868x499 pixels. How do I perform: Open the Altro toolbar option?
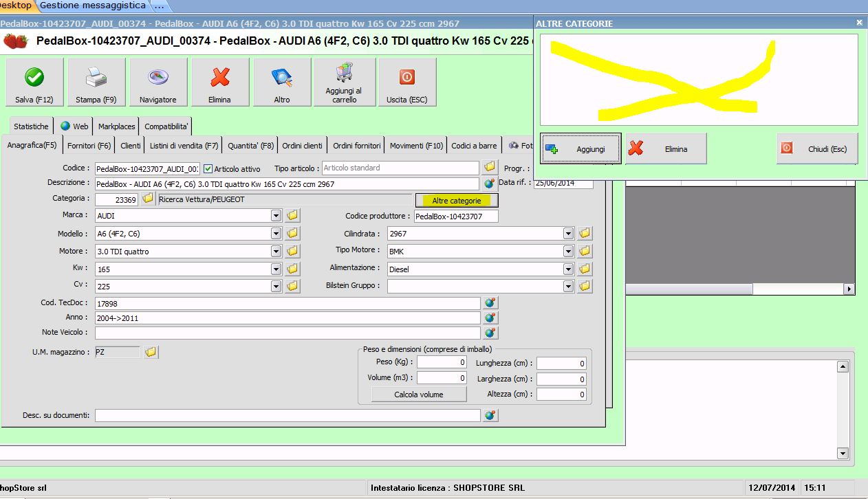coord(282,82)
